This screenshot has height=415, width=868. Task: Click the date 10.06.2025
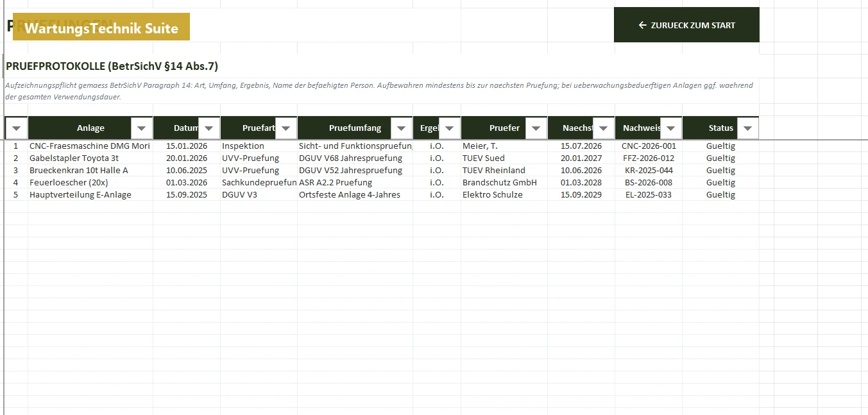pos(187,170)
